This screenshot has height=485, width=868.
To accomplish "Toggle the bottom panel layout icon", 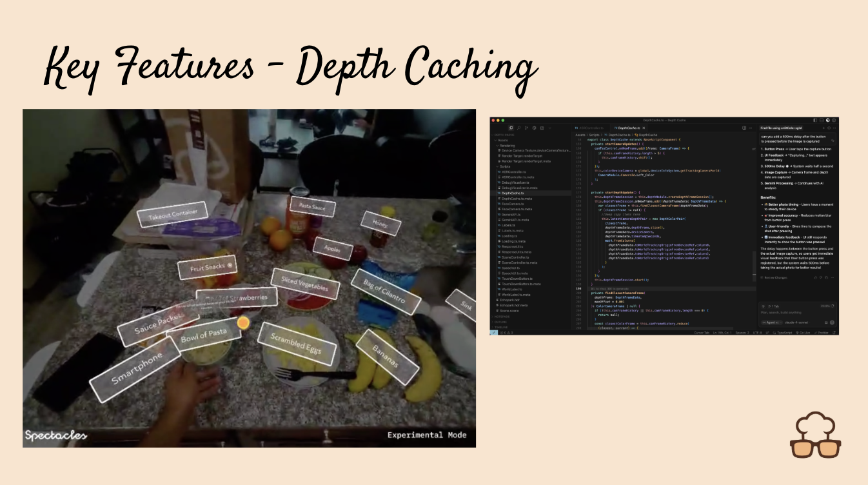I will [822, 120].
